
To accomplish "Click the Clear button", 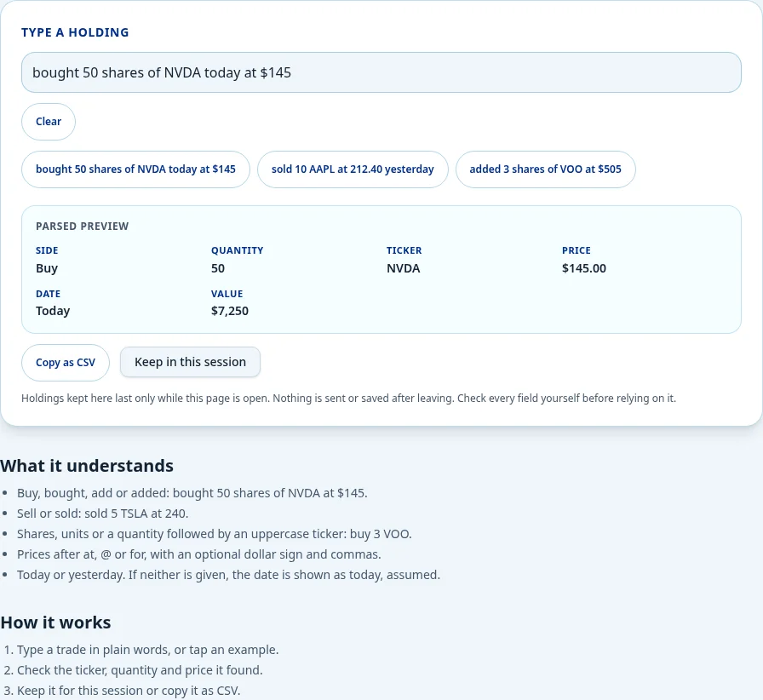I will (49, 122).
